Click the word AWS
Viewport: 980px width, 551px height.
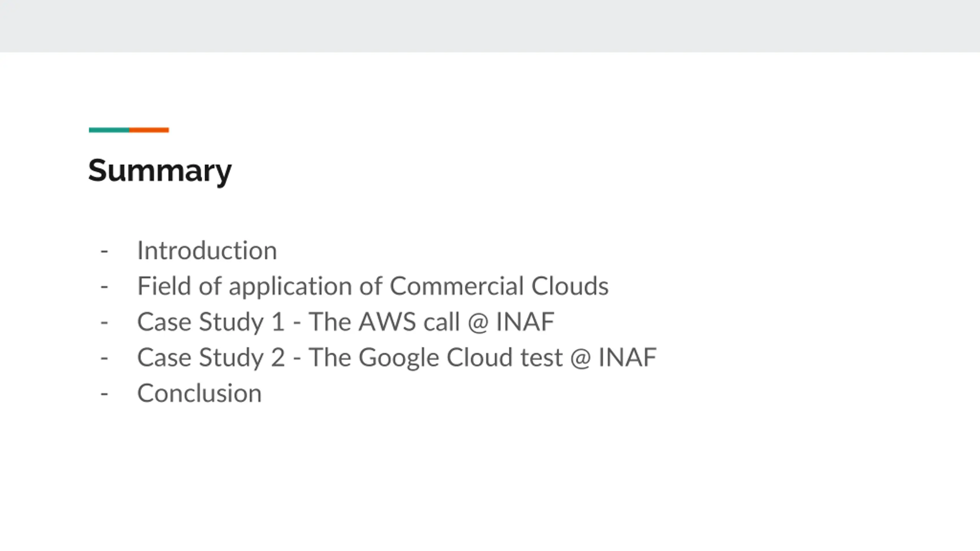tap(387, 322)
